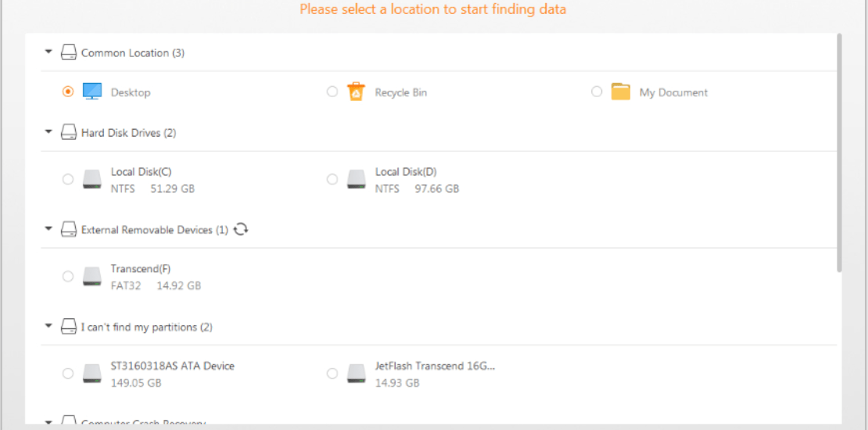Viewport: 868px width, 430px height.
Task: Click the JetFlash Transcend 16G drive icon
Action: pos(357,374)
